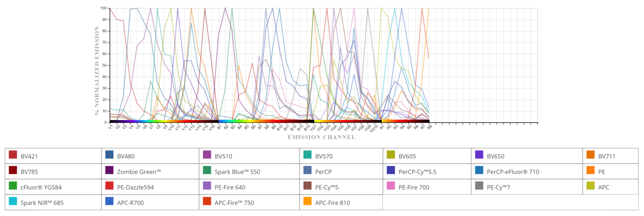Select the cFluor® YG584 legend entry
The height and width of the screenshot is (216, 644).
point(52,187)
